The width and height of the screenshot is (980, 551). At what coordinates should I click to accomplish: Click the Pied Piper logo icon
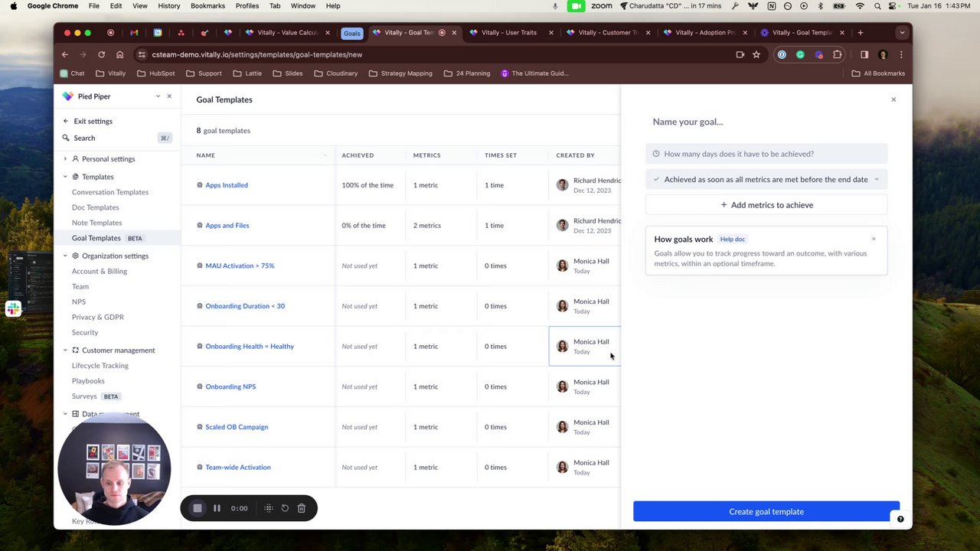click(x=68, y=96)
